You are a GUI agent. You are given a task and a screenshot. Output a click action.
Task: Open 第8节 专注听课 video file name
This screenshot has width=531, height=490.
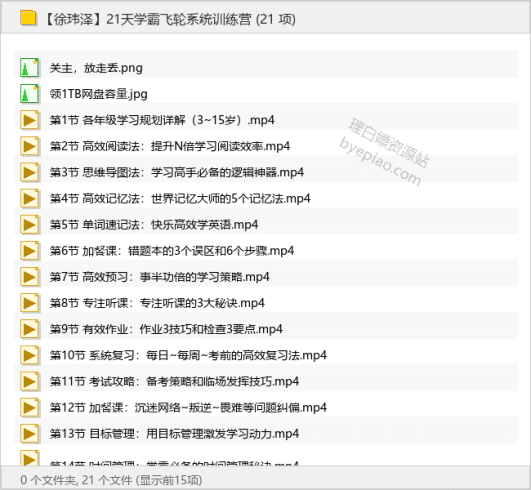click(157, 303)
